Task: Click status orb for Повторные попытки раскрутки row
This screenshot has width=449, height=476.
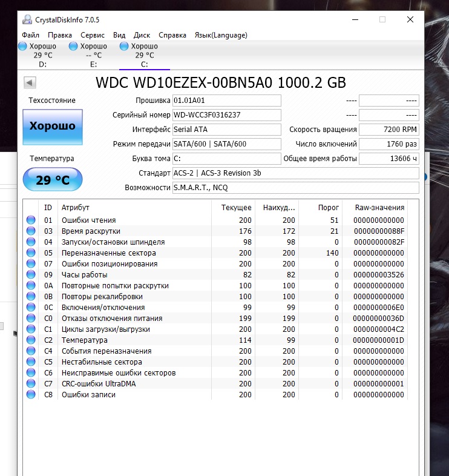Action: 31,285
